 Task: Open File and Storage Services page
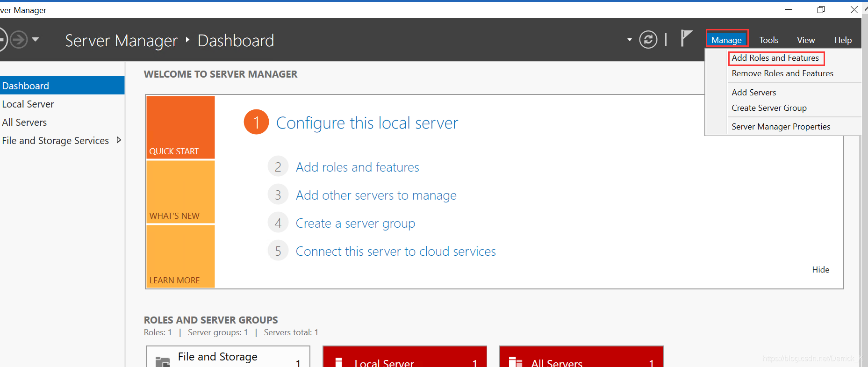click(x=56, y=141)
